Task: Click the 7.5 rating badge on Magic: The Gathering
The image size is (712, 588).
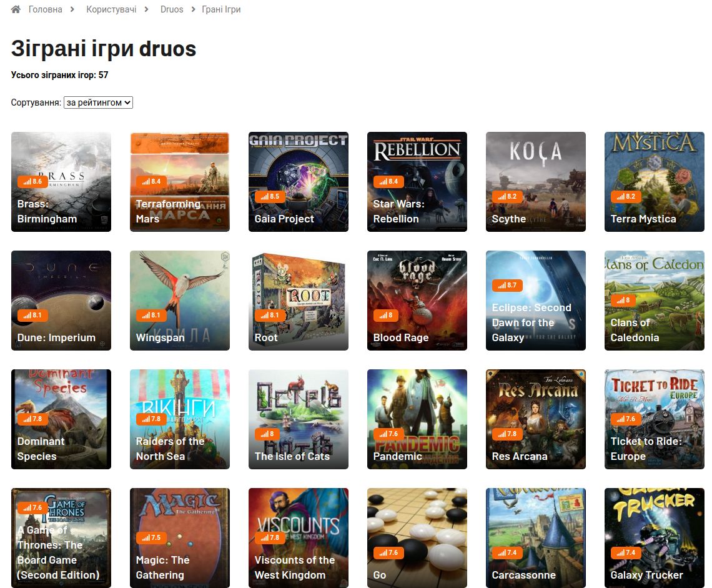Action: (151, 537)
